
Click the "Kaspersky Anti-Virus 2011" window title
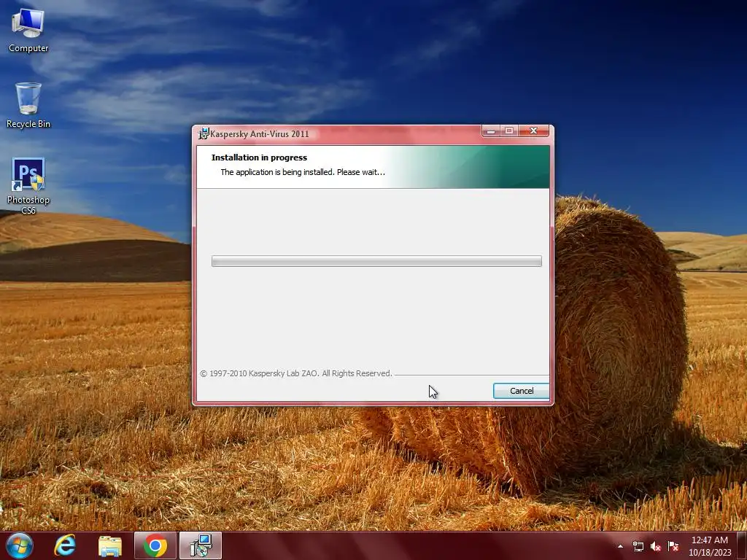pos(259,134)
